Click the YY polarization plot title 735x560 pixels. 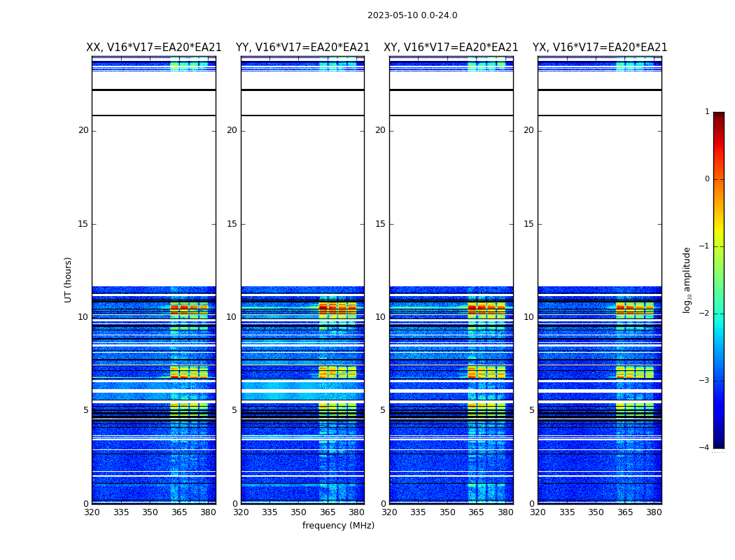303,48
